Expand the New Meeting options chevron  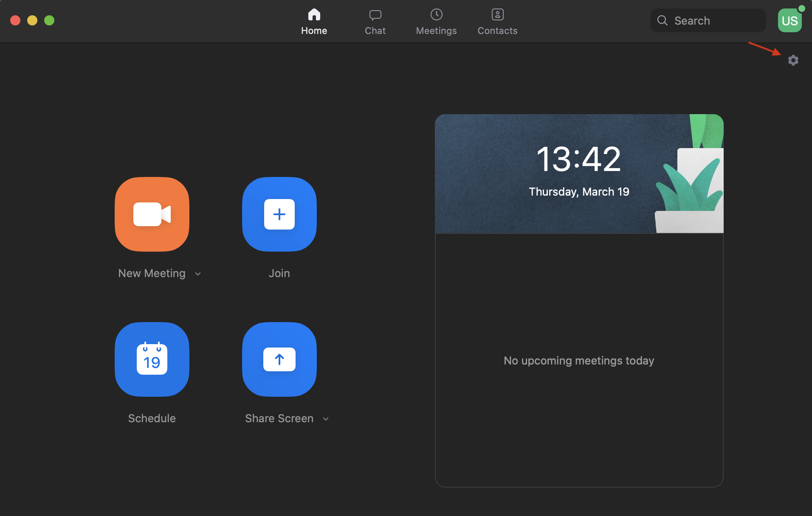point(198,274)
